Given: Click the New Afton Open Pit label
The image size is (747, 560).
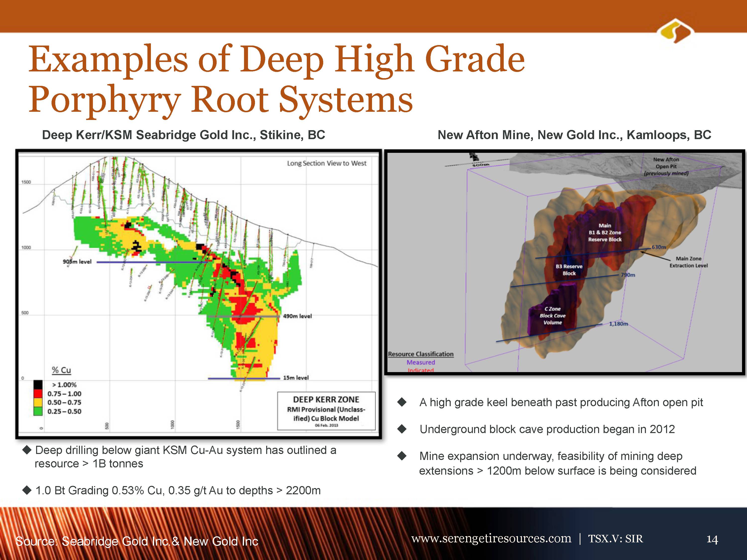Looking at the screenshot, I should click(x=666, y=167).
